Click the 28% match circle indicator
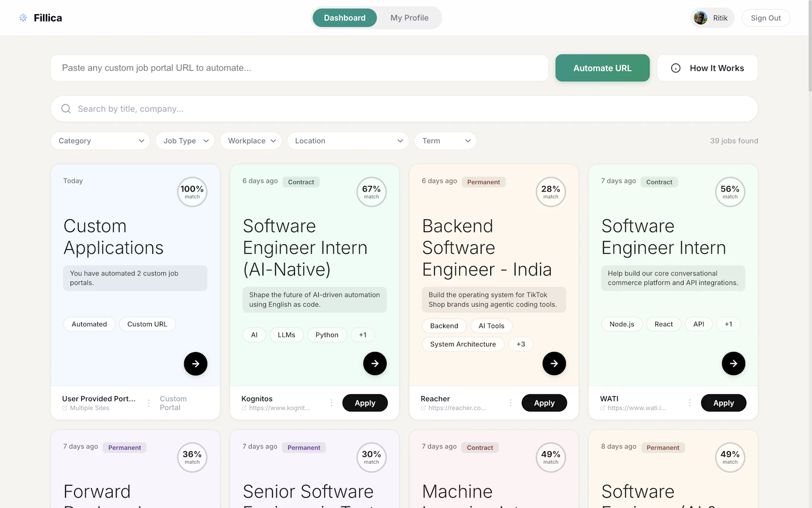Screen dimensions: 812x508 click(x=551, y=192)
